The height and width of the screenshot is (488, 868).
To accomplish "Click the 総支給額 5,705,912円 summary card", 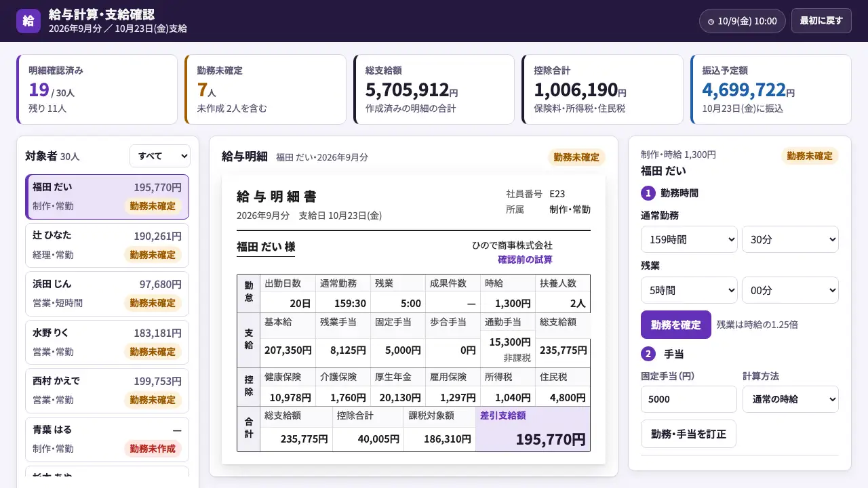I will (434, 89).
